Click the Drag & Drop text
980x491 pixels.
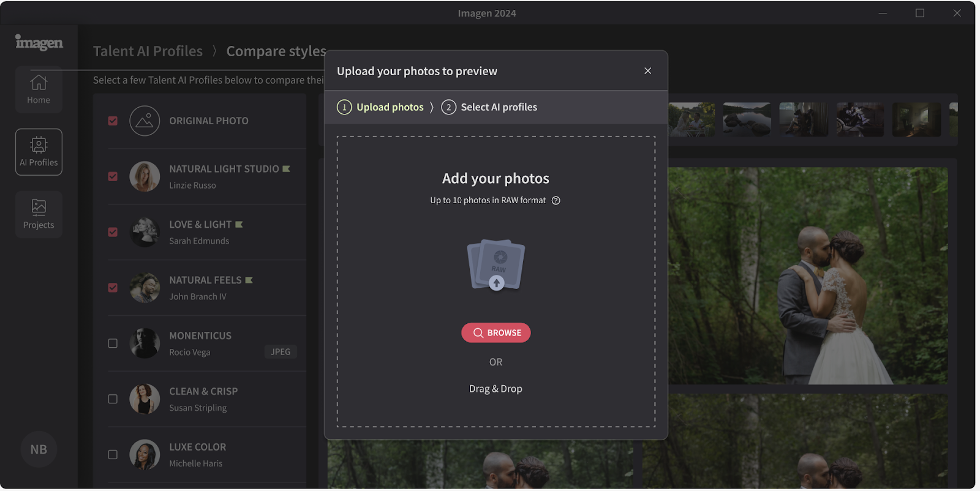(x=496, y=389)
